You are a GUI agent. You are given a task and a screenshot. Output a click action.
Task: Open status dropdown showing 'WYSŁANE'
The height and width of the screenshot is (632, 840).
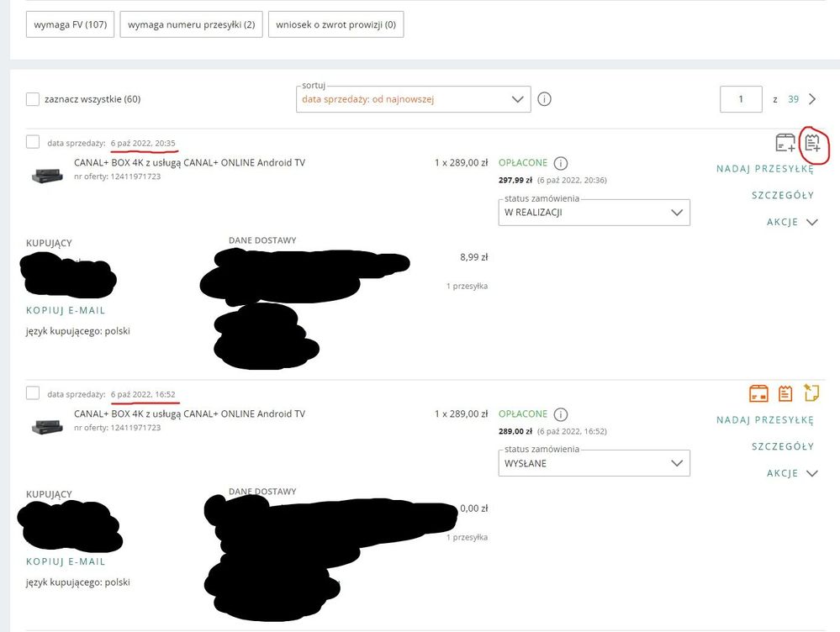tap(594, 463)
